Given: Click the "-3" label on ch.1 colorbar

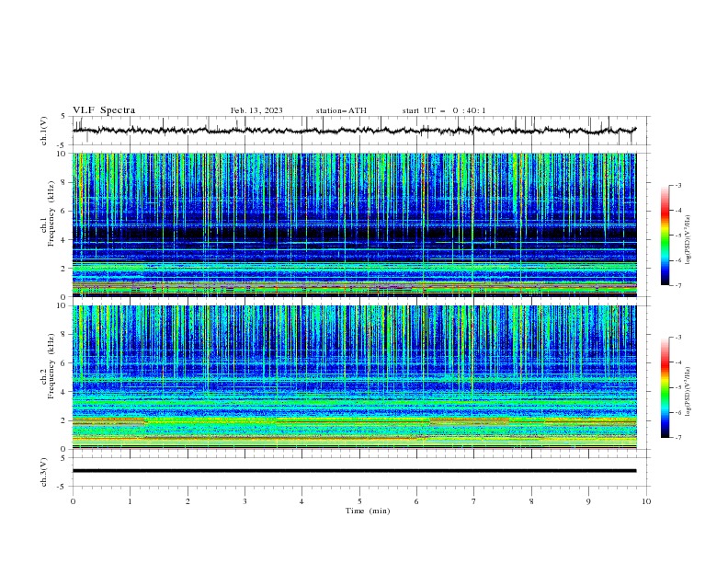Looking at the screenshot, I should point(678,185).
